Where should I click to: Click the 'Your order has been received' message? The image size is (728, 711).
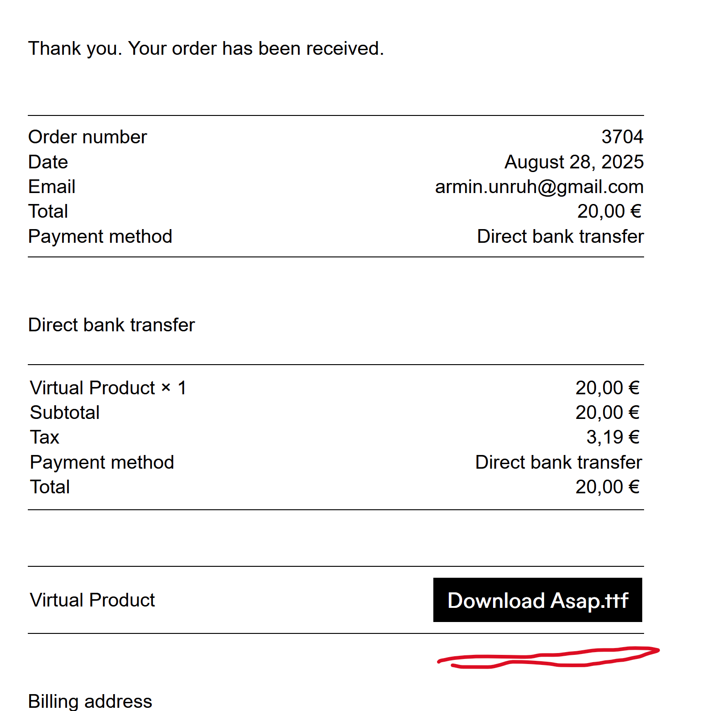tap(206, 48)
